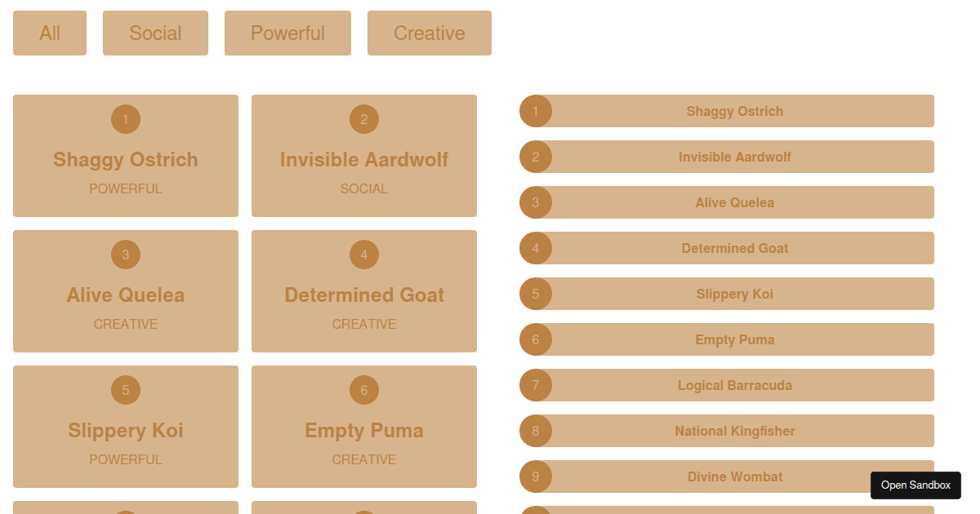Select Logical Barracuda in the list
Screen dimensions: 980x514
tap(734, 385)
